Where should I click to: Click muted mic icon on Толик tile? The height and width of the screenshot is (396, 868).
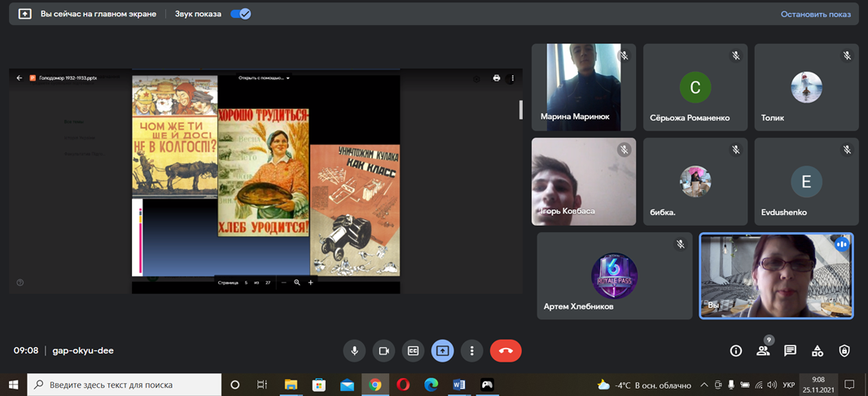(x=847, y=55)
